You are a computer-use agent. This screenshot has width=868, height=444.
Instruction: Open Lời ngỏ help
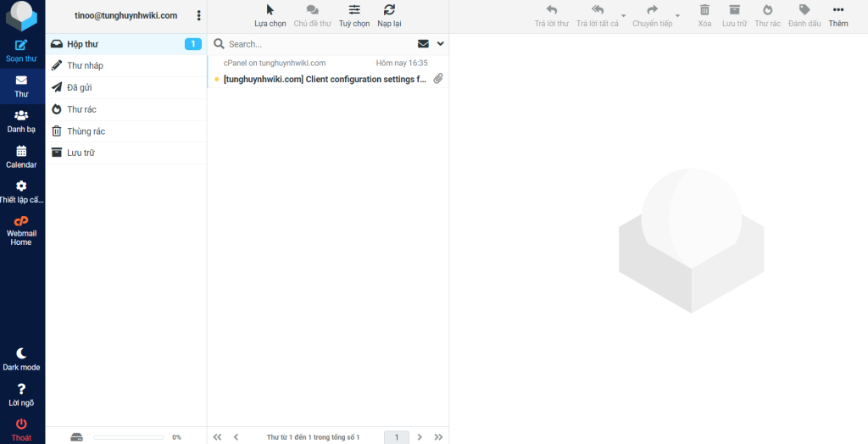pos(21,396)
